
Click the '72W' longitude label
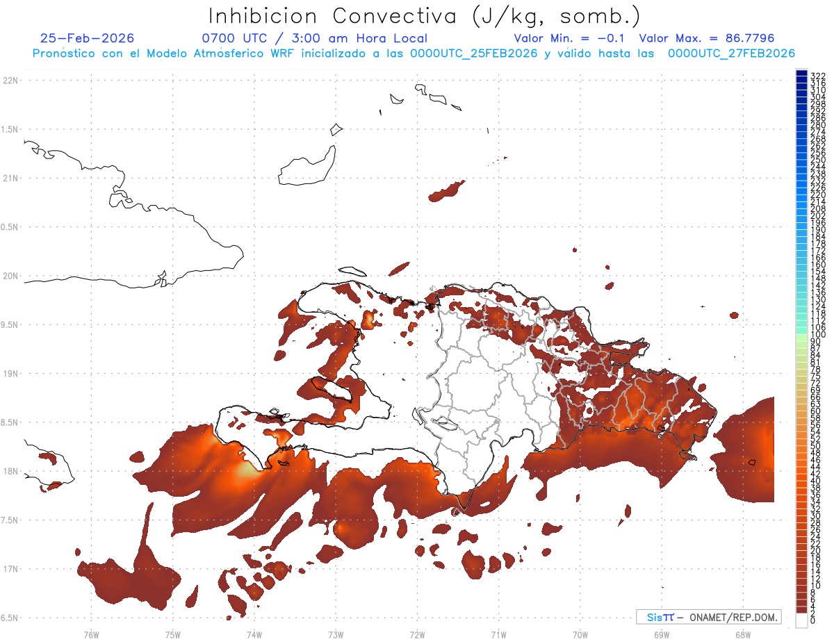(417, 634)
